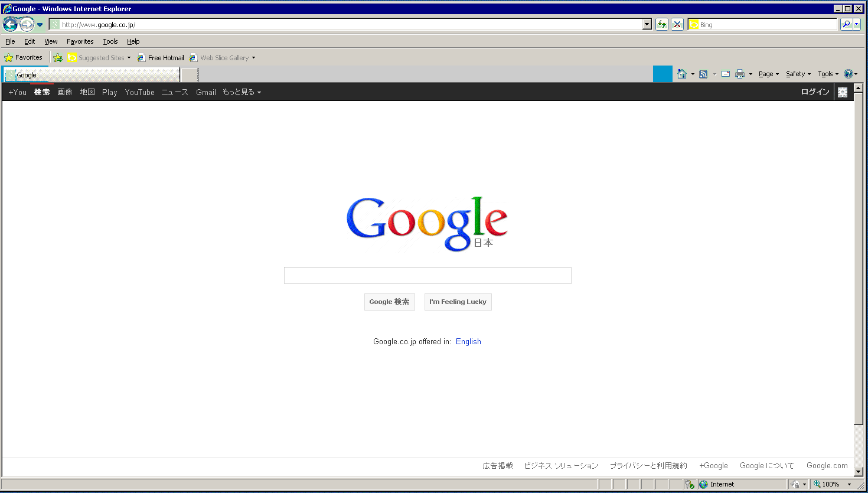
Task: Click the Bing search magnifier icon
Action: pos(847,24)
